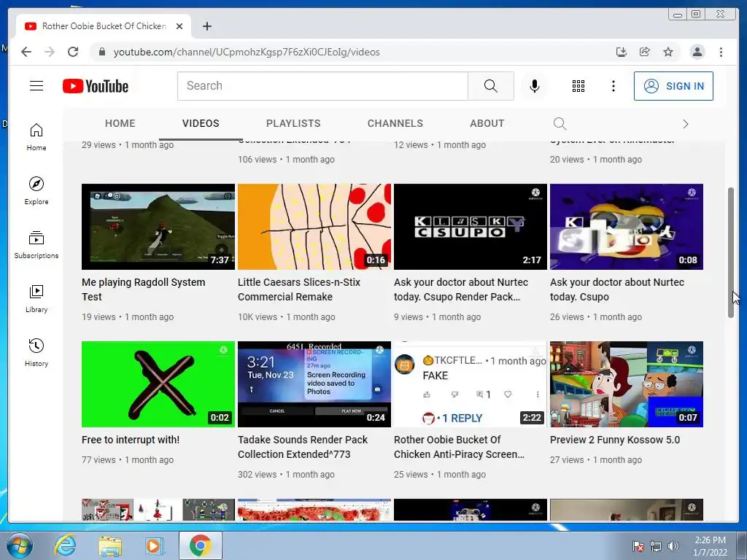Switch to the HOME channel tab
The width and height of the screenshot is (747, 560).
click(120, 123)
